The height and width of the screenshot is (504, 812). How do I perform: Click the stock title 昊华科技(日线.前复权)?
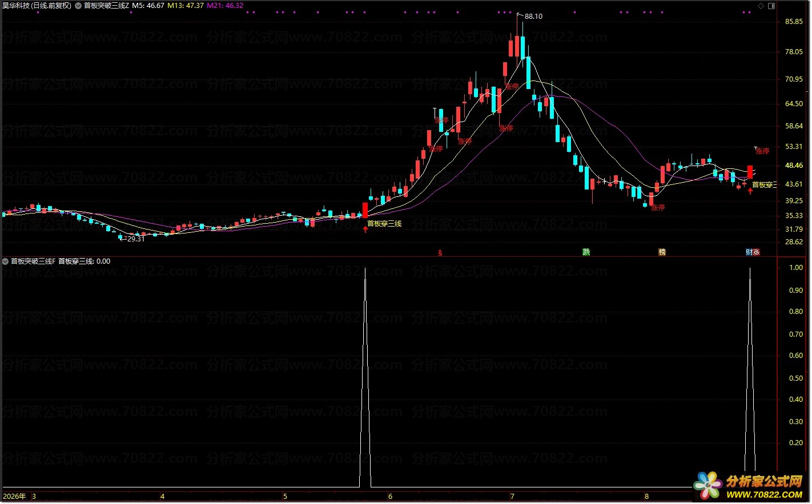37,6
